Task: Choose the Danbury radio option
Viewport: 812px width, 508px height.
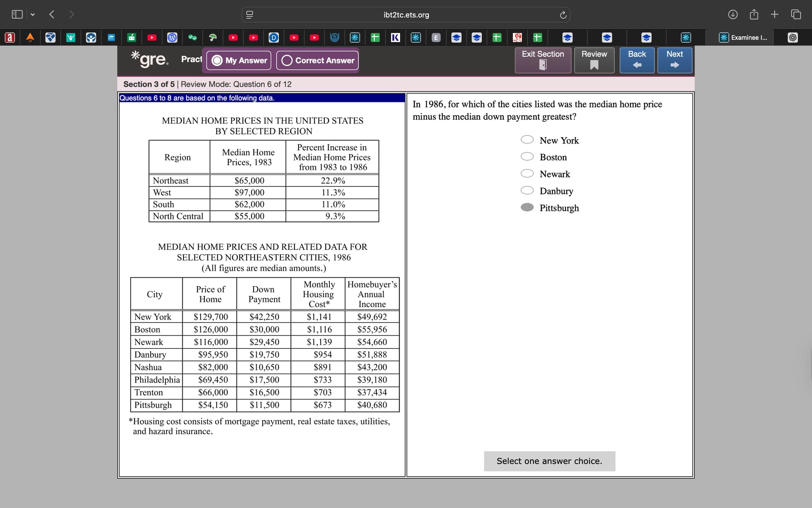Action: (x=527, y=190)
